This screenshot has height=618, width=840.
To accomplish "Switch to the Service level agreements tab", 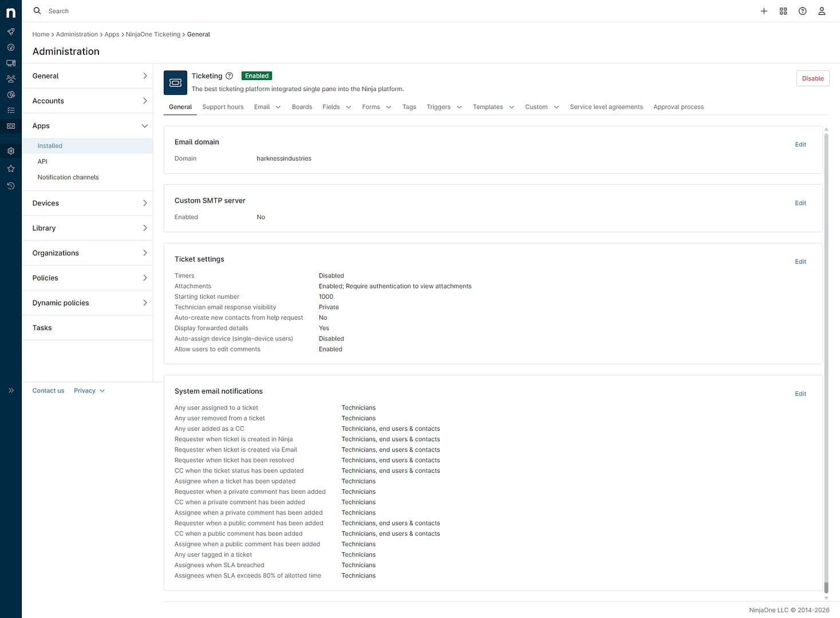I will (606, 107).
